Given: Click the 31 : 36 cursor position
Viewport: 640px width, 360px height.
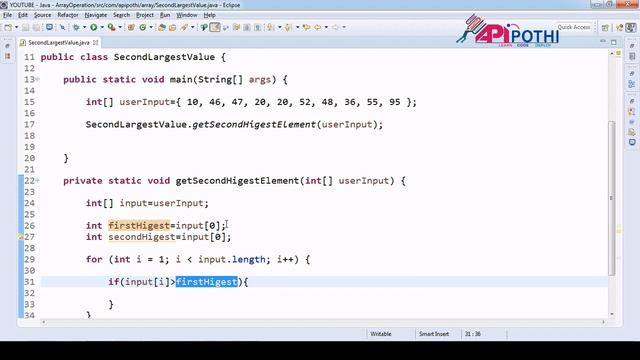Looking at the screenshot, I should coord(473,334).
